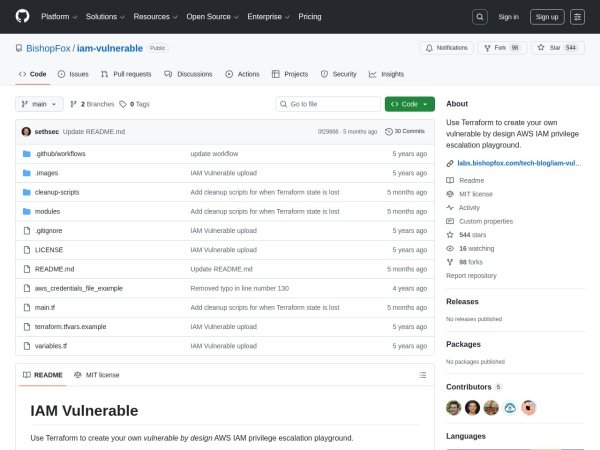The width and height of the screenshot is (600, 450).
Task: Expand the Platform menu
Action: tap(59, 17)
